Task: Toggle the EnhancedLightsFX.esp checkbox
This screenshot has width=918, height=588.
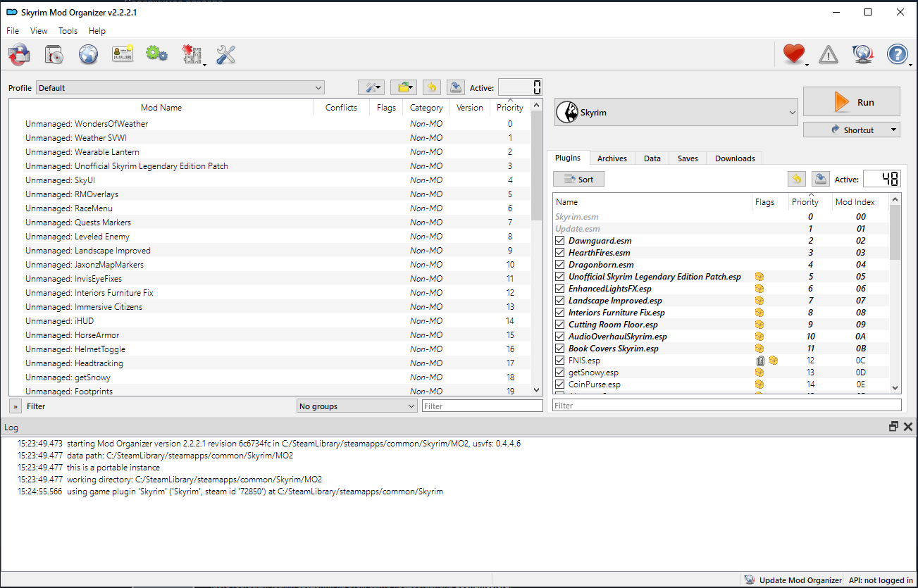Action: coord(560,289)
